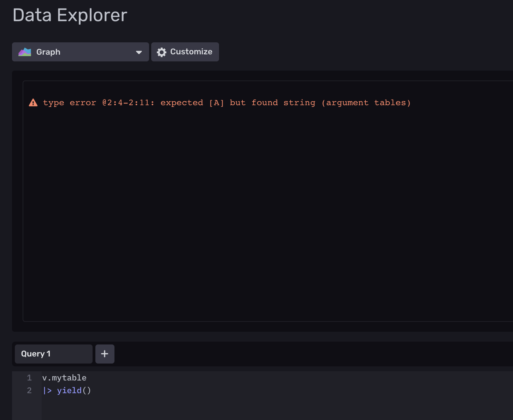The width and height of the screenshot is (513, 420).
Task: Click line number 2 in the editor gutter
Action: 29,390
